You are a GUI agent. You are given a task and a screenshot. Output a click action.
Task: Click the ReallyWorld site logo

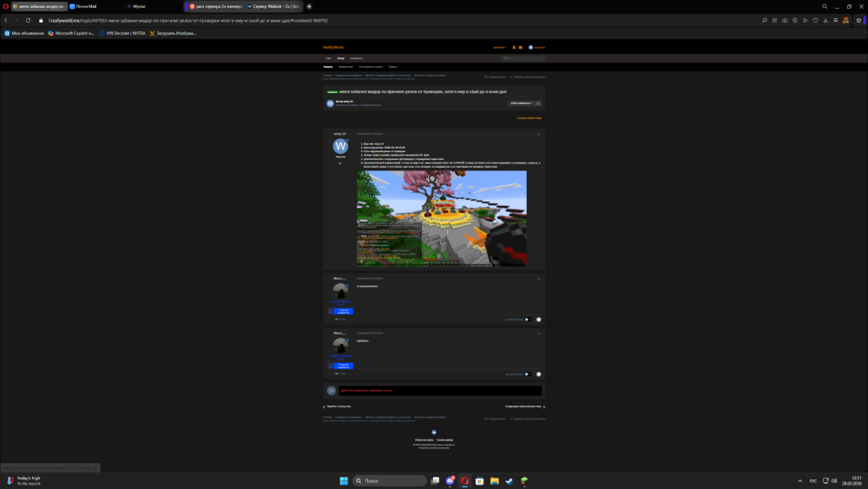[333, 47]
